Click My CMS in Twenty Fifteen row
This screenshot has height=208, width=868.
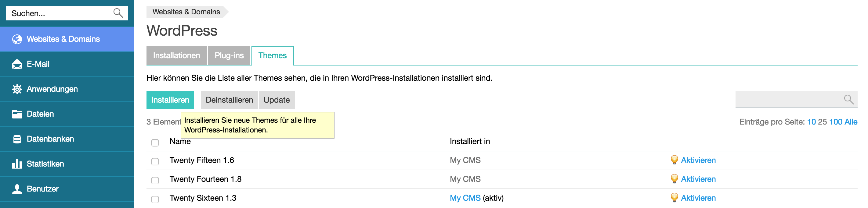tap(465, 160)
